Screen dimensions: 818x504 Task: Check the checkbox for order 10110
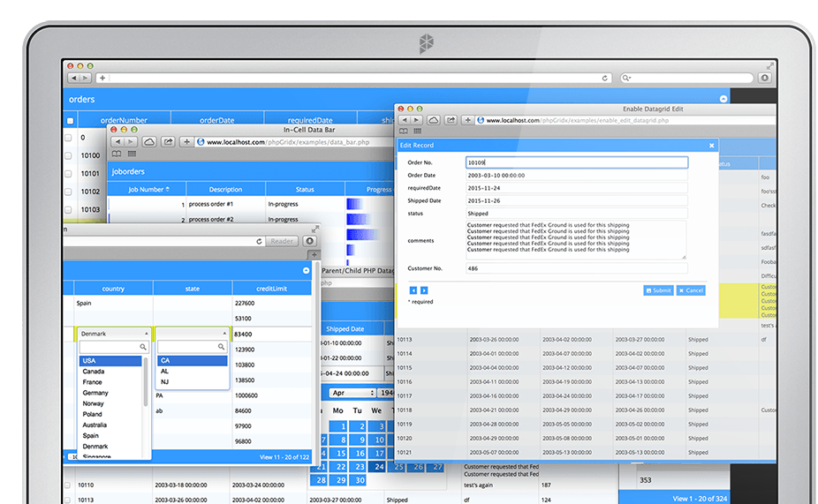[x=68, y=485]
